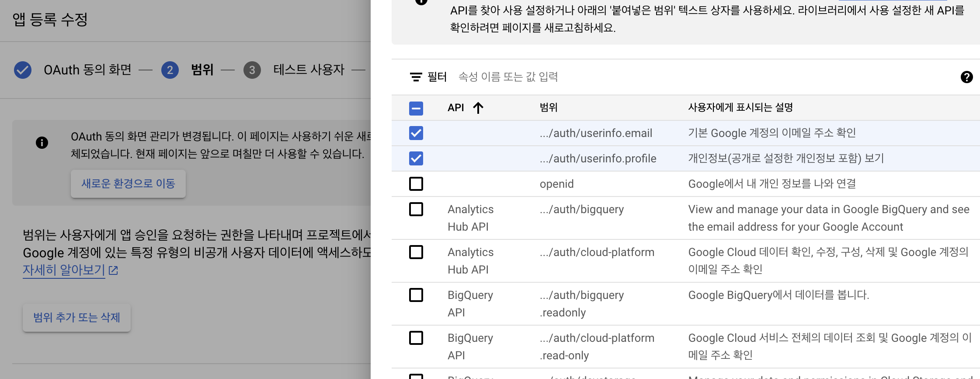Click the 필터 label
The image size is (980, 379).
(x=437, y=77)
